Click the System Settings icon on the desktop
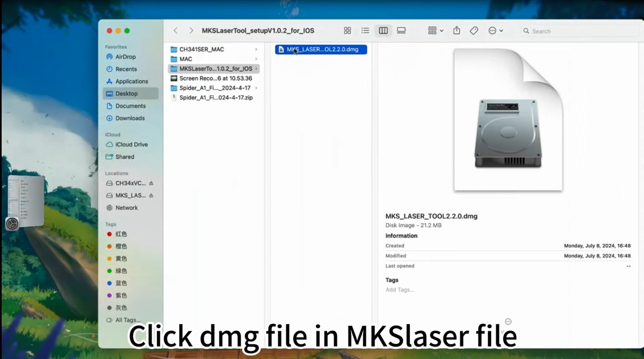This screenshot has height=359, width=644. [12, 224]
